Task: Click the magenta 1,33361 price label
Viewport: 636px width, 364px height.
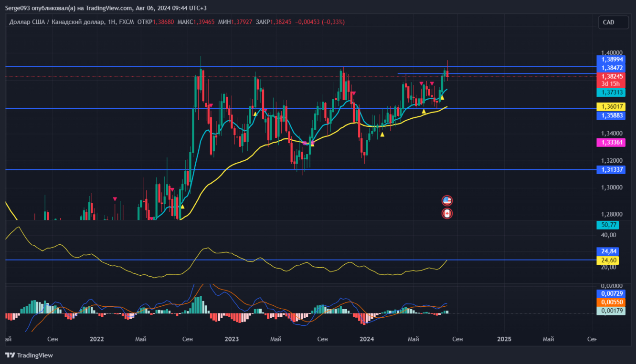Action: 611,142
